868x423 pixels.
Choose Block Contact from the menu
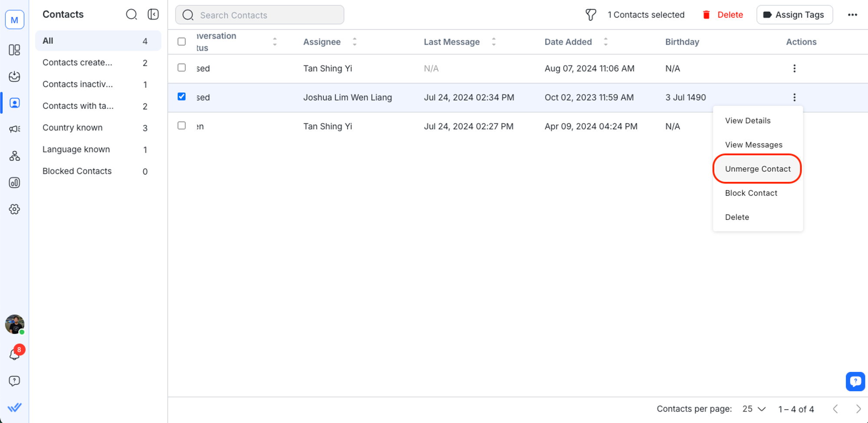click(751, 193)
